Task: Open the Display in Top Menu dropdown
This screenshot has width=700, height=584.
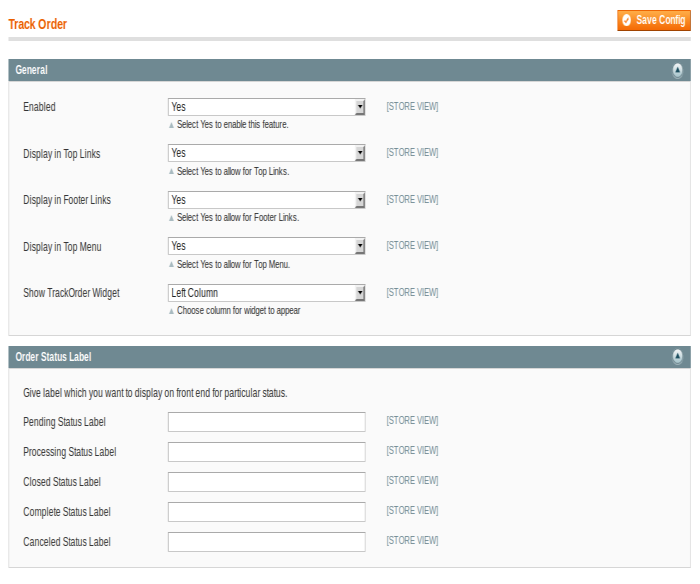Action: coord(267,246)
